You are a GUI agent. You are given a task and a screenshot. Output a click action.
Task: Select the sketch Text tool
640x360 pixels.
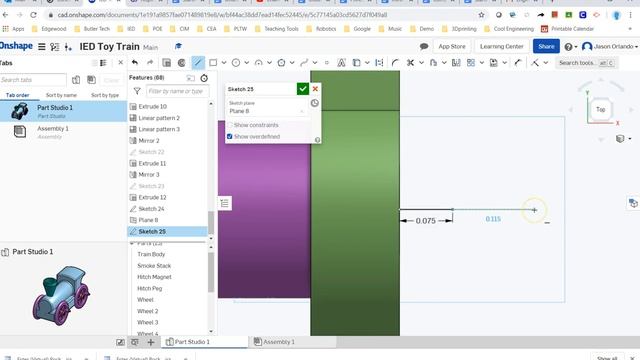[x=341, y=63]
